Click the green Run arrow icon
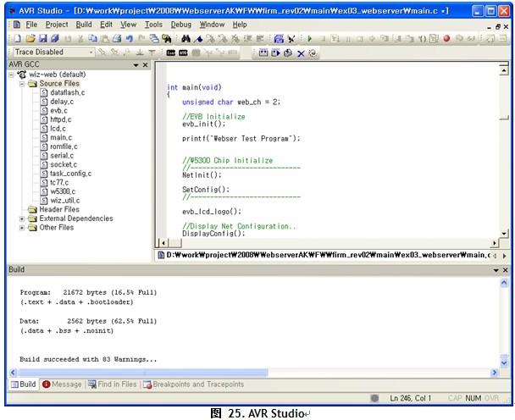 [x=310, y=39]
